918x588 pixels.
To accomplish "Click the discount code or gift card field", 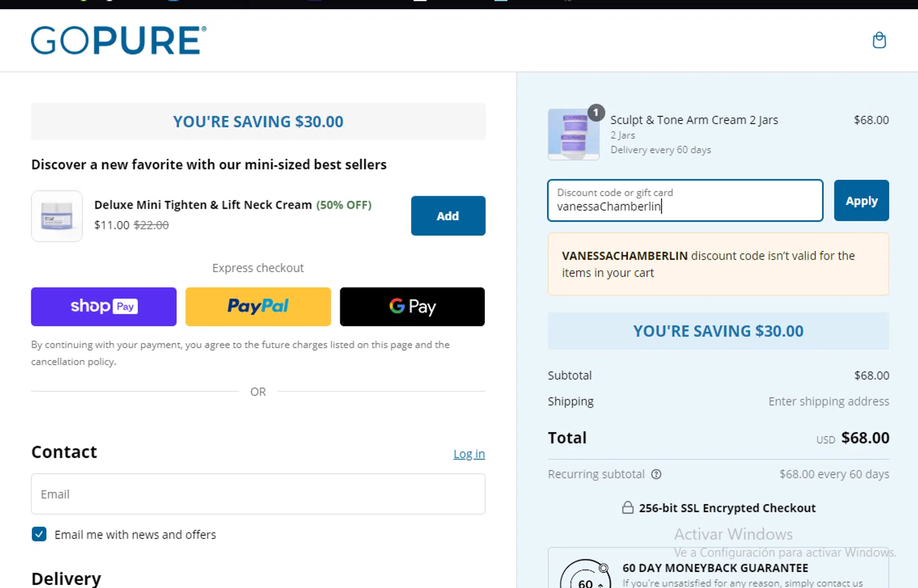I will [x=685, y=201].
